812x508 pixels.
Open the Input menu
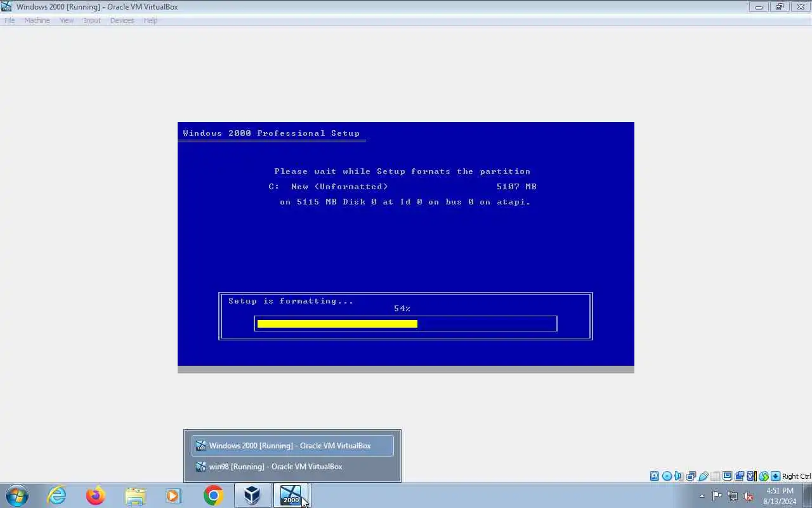tap(92, 20)
